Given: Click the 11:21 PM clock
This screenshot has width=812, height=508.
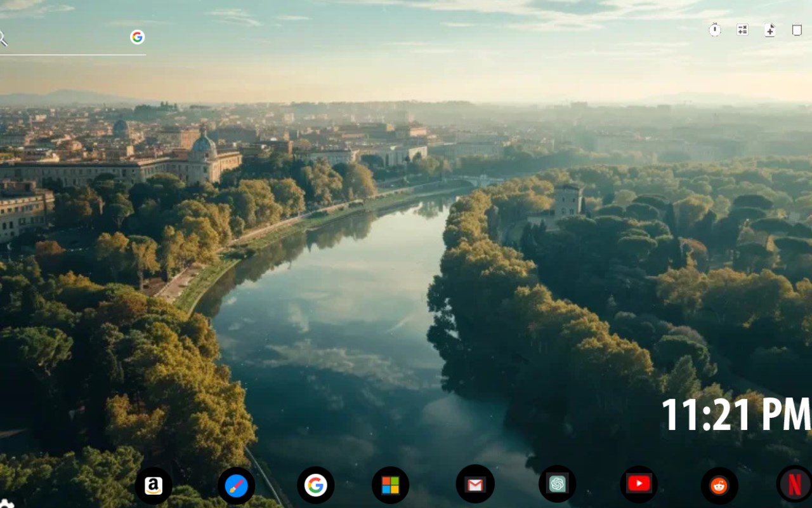Looking at the screenshot, I should click(737, 415).
